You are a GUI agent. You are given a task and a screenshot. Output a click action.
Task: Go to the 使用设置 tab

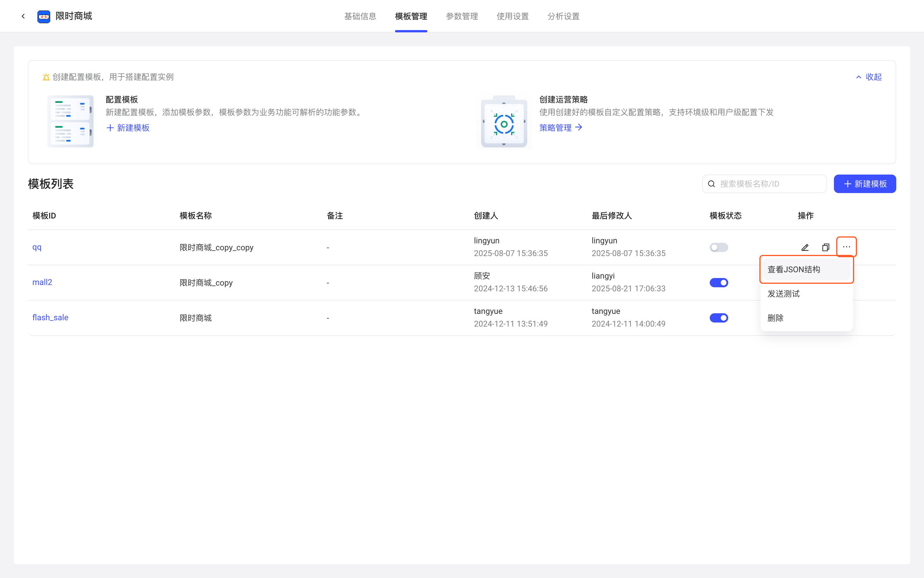[513, 16]
